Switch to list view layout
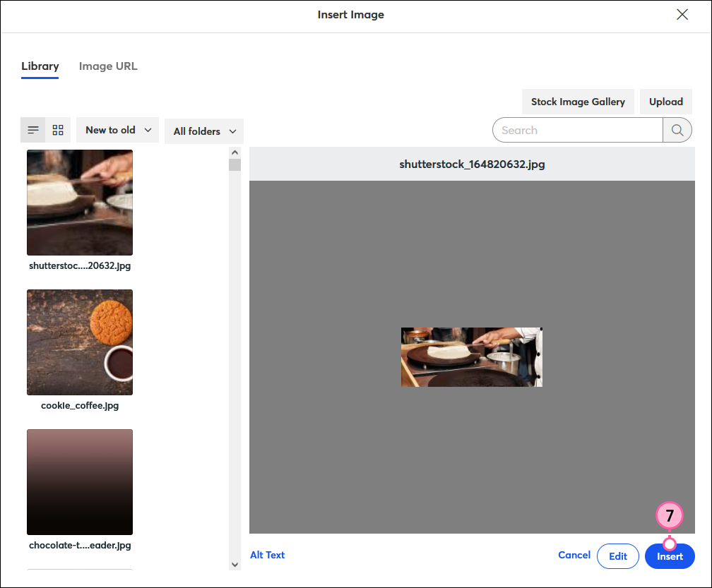 [x=33, y=130]
